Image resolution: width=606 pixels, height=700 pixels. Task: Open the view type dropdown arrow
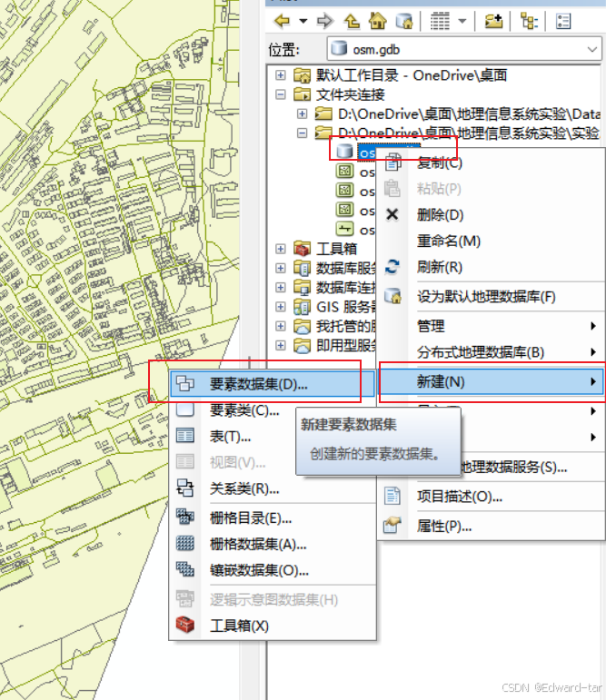tap(462, 21)
